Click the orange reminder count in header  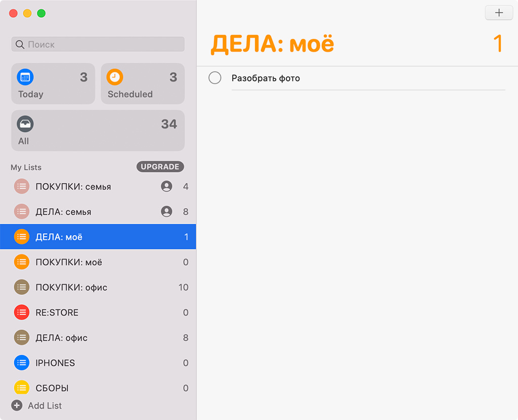click(x=498, y=44)
